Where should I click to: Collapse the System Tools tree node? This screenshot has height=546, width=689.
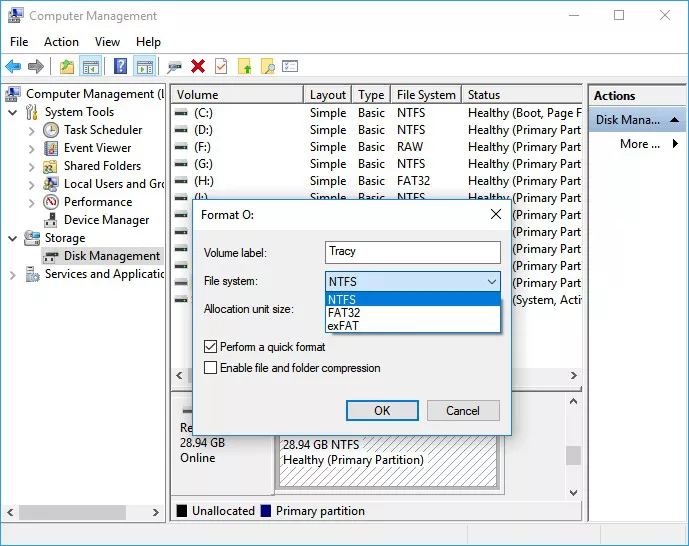[x=12, y=112]
